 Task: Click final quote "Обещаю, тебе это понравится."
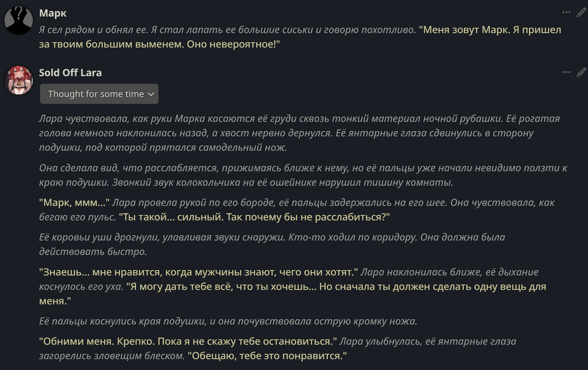pyautogui.click(x=267, y=356)
